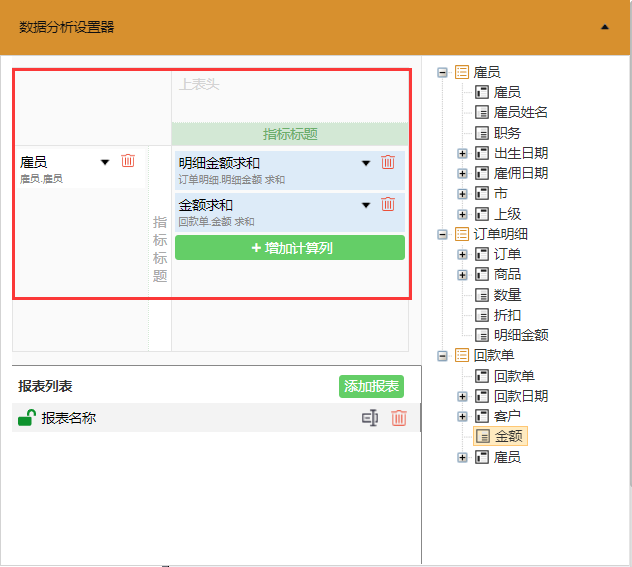This screenshot has height=567, width=632.
Task: Open dropdown for 雇员 row field
Action: click(x=105, y=162)
